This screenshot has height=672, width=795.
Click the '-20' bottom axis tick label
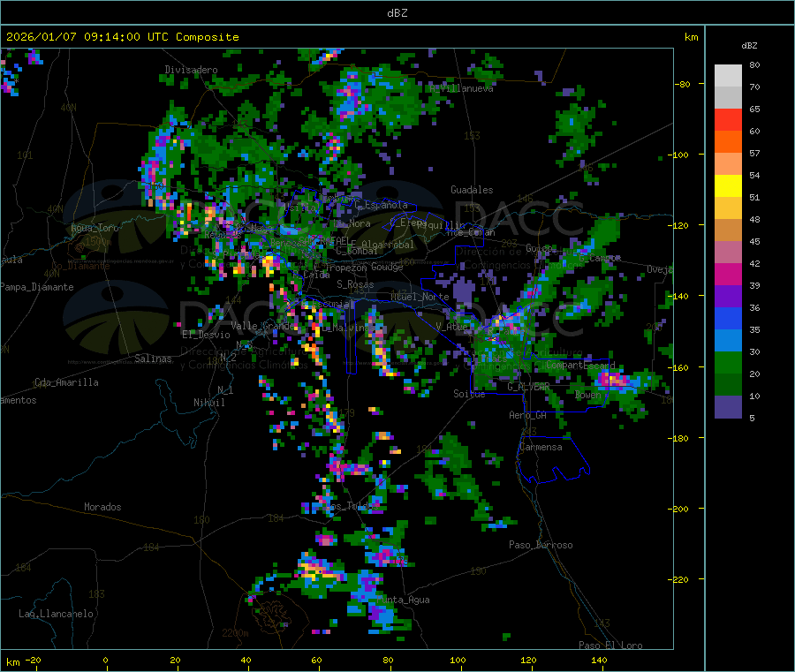33,660
